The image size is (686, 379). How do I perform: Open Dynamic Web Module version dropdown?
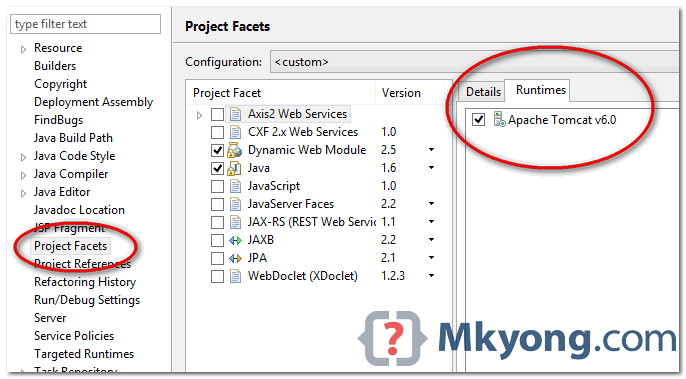tap(431, 150)
